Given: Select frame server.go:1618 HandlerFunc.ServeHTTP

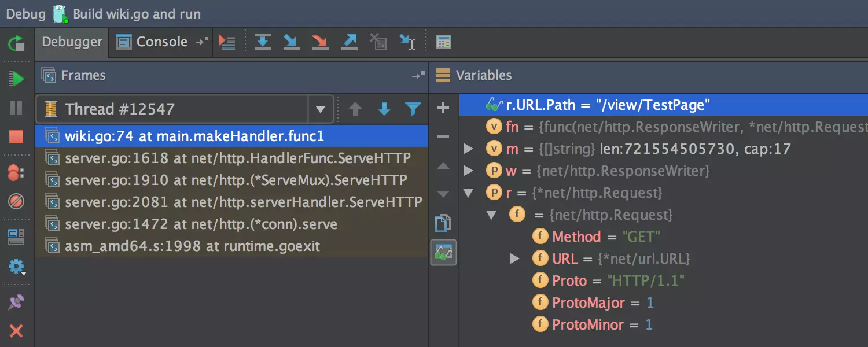Looking at the screenshot, I should pyautogui.click(x=237, y=158).
